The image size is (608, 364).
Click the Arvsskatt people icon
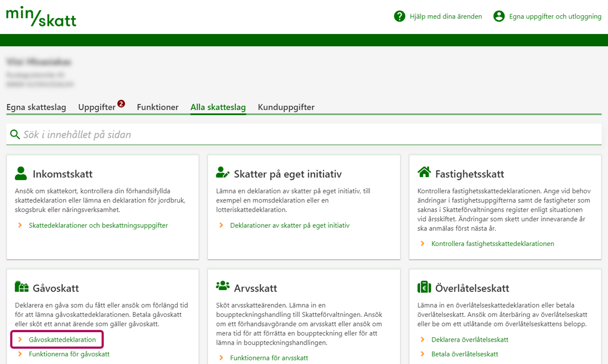222,286
